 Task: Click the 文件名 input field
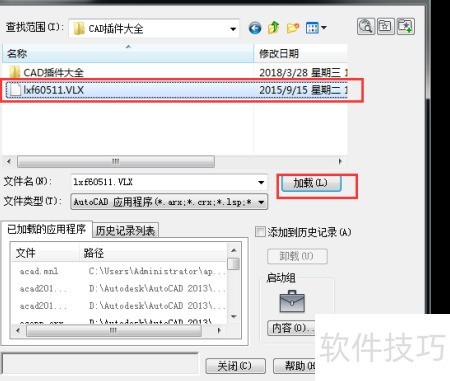(x=163, y=182)
